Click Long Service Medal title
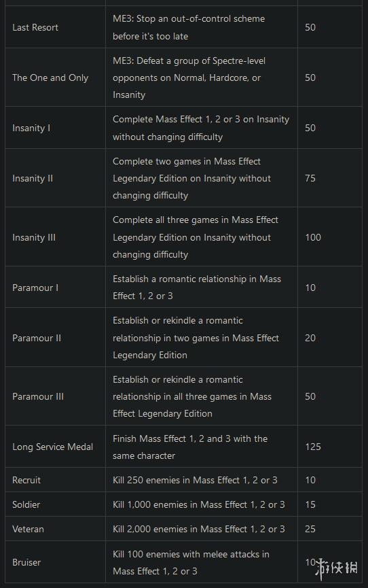Image resolution: width=368 pixels, height=588 pixels. pos(52,447)
